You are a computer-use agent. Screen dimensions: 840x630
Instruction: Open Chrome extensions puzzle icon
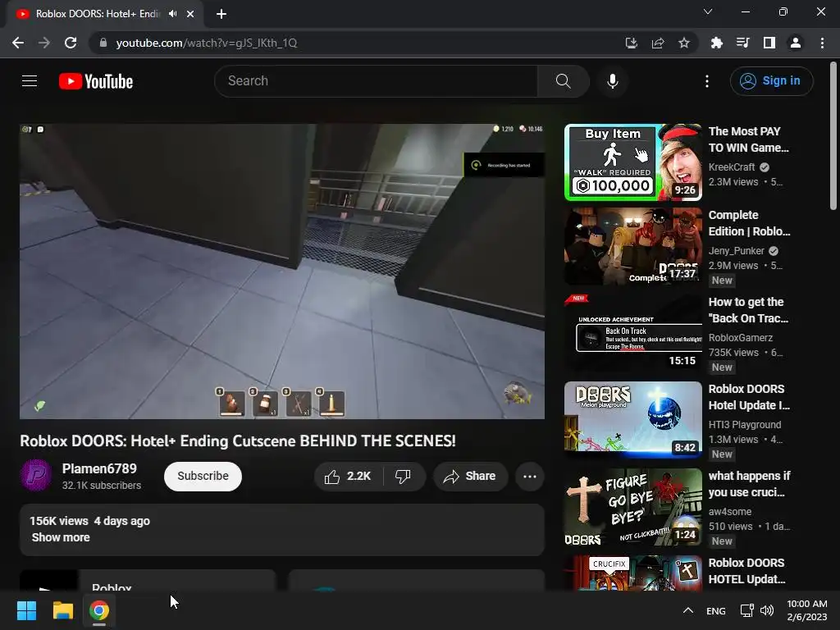click(x=716, y=43)
